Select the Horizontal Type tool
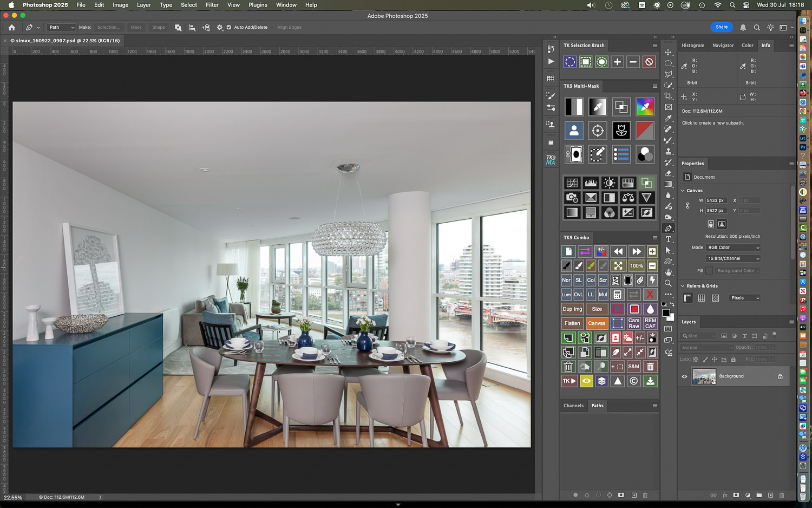This screenshot has height=508, width=812. [x=669, y=239]
